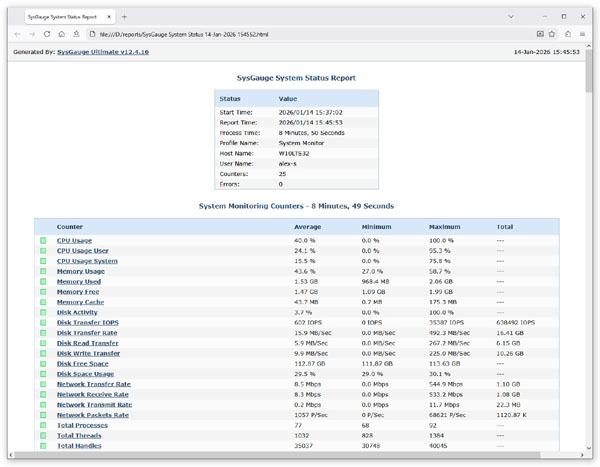Open the Total Threads counter link
The width and height of the screenshot is (600, 467).
tap(79, 436)
